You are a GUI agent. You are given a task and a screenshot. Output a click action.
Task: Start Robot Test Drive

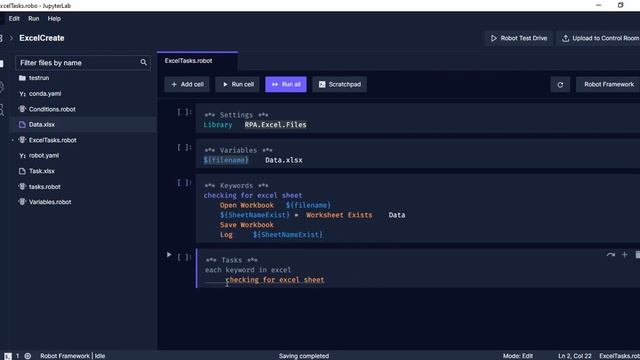click(x=519, y=38)
